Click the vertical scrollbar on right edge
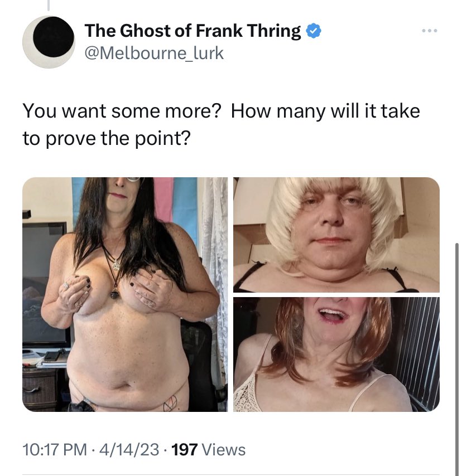Image resolution: width=462 pixels, height=476 pixels. [x=457, y=360]
